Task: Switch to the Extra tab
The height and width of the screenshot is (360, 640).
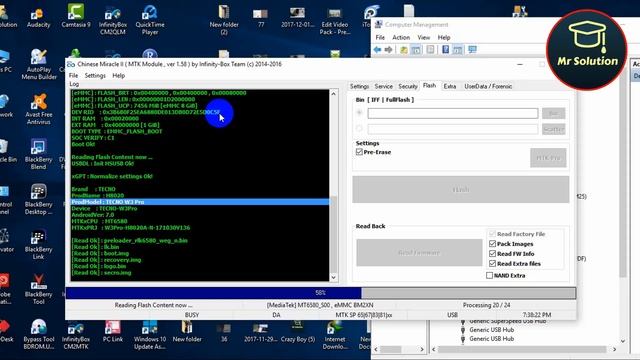Action: [x=450, y=86]
